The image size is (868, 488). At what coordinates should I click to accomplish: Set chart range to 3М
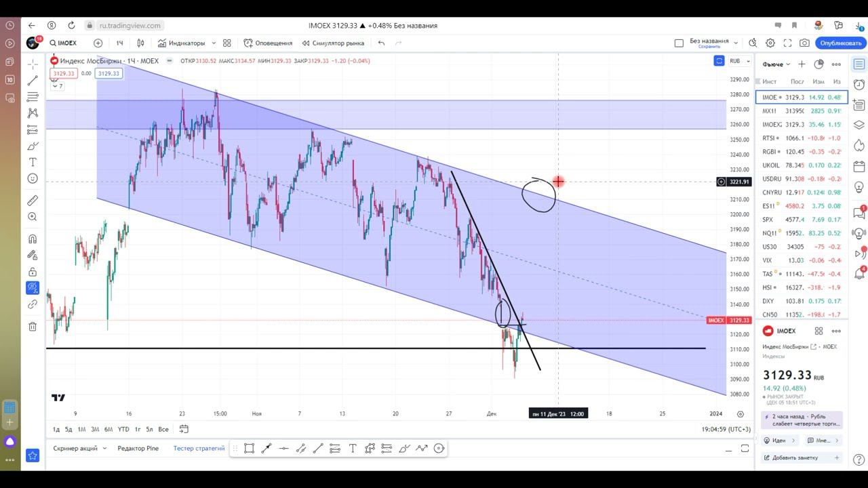point(95,429)
